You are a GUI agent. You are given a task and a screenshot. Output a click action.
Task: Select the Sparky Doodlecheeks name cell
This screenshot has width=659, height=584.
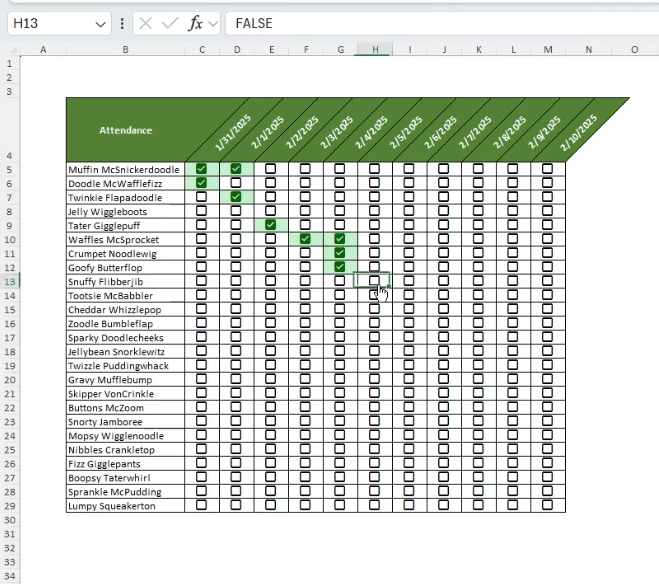[125, 337]
